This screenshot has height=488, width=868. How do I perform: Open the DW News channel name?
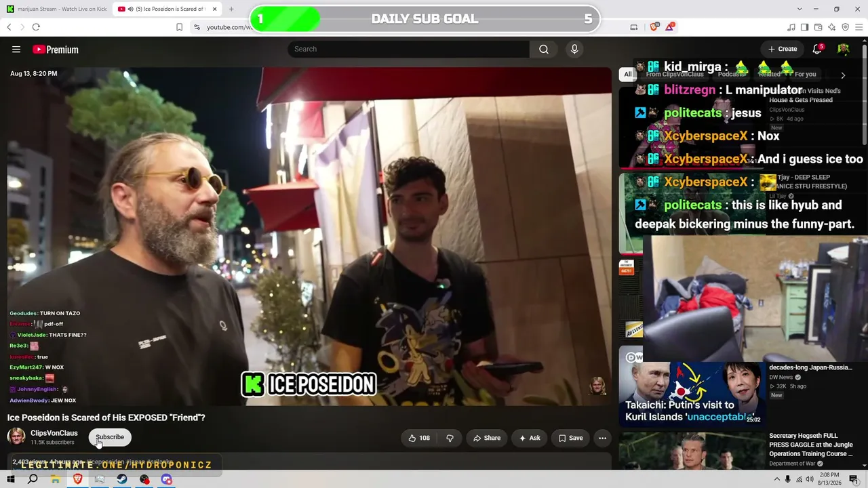(781, 378)
